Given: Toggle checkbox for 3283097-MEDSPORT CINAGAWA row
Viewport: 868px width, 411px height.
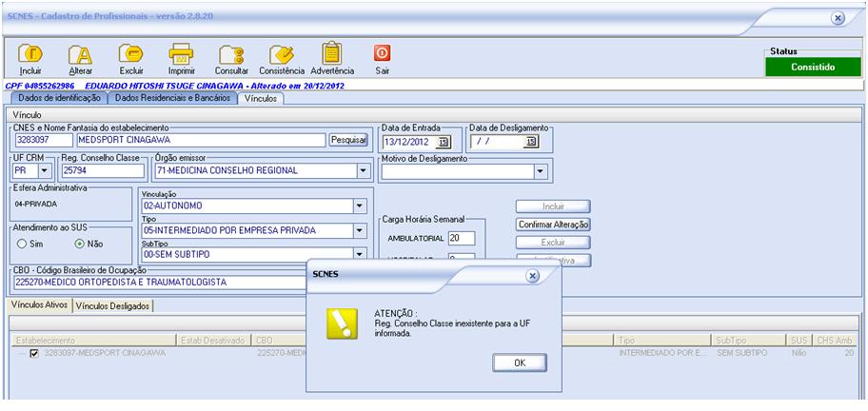Looking at the screenshot, I should point(35,353).
